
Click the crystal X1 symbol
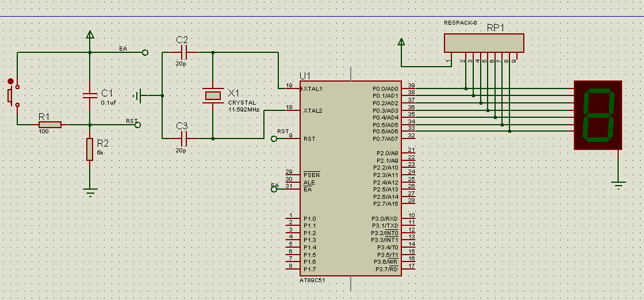[213, 95]
